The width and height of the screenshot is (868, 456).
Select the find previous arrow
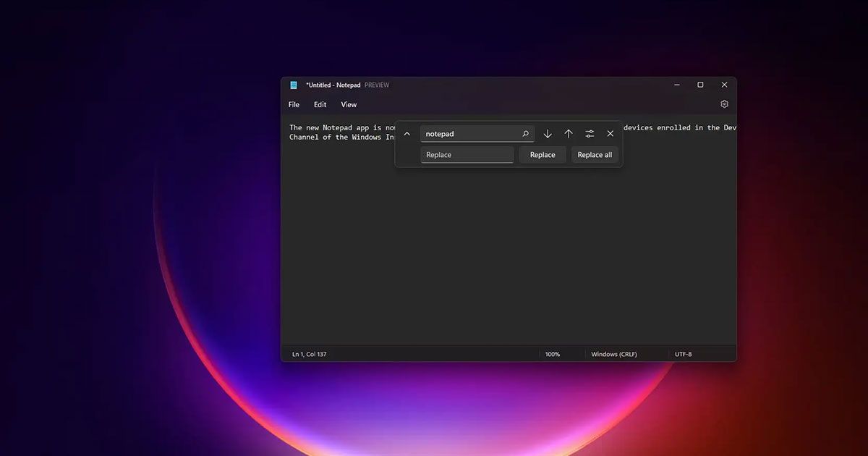click(x=569, y=133)
